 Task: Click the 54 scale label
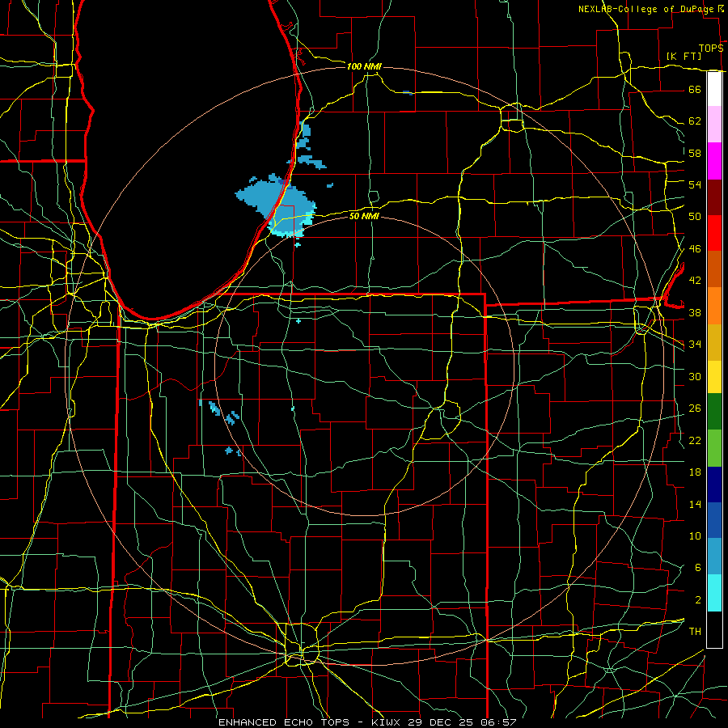click(x=695, y=184)
